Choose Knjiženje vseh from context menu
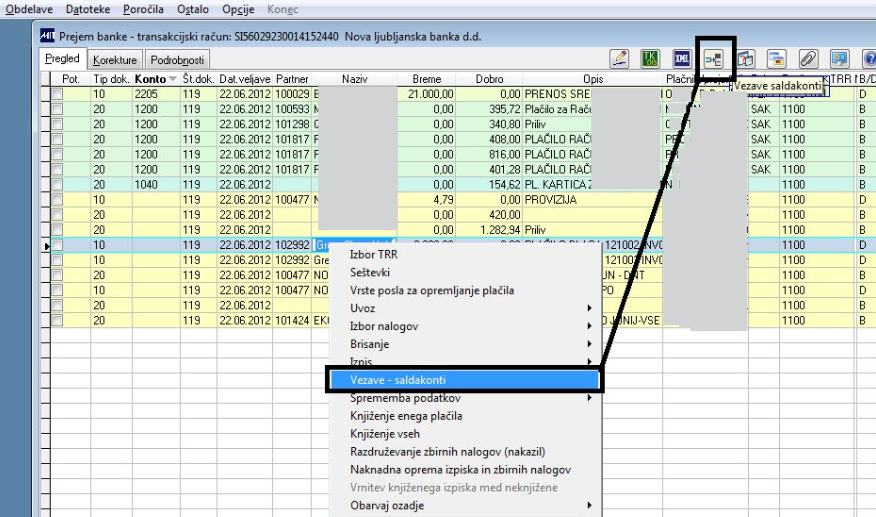This screenshot has width=876, height=517. (x=466, y=434)
